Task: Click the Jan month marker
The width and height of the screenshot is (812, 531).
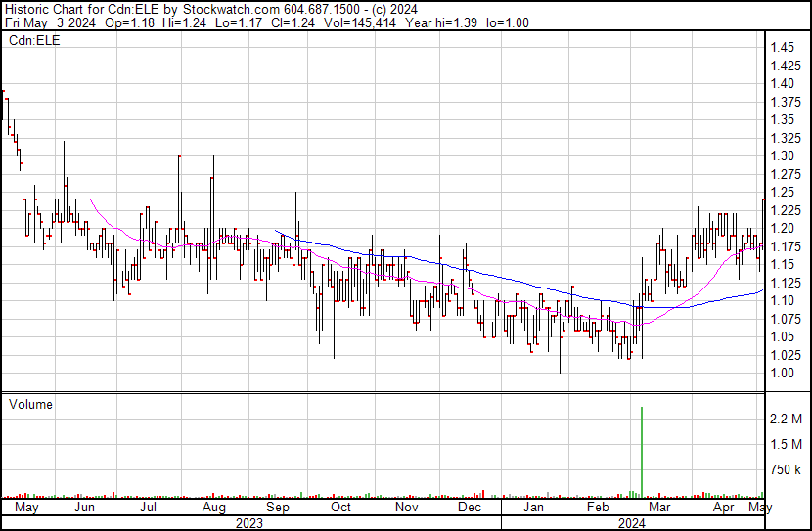Action: click(533, 509)
